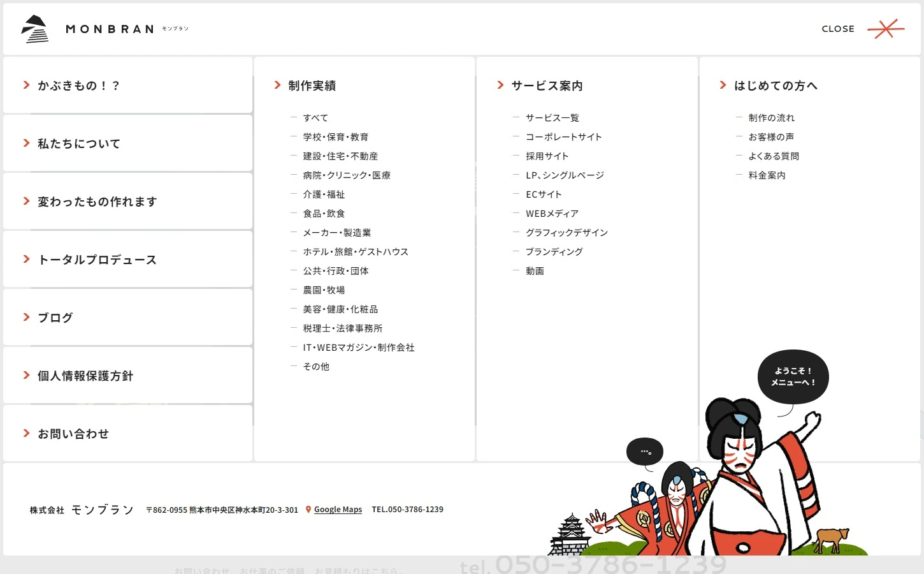The image size is (924, 574).
Task: Select the 学校・保育・教育 works category
Action: coord(335,137)
